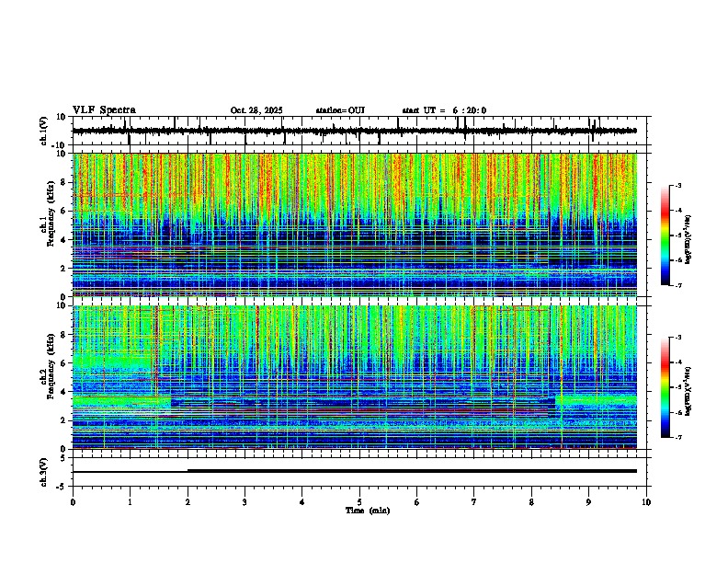The height and width of the screenshot is (563, 728).
Task: Click the "4" kHz tick of ch.2 spectrogram
Action: click(64, 392)
